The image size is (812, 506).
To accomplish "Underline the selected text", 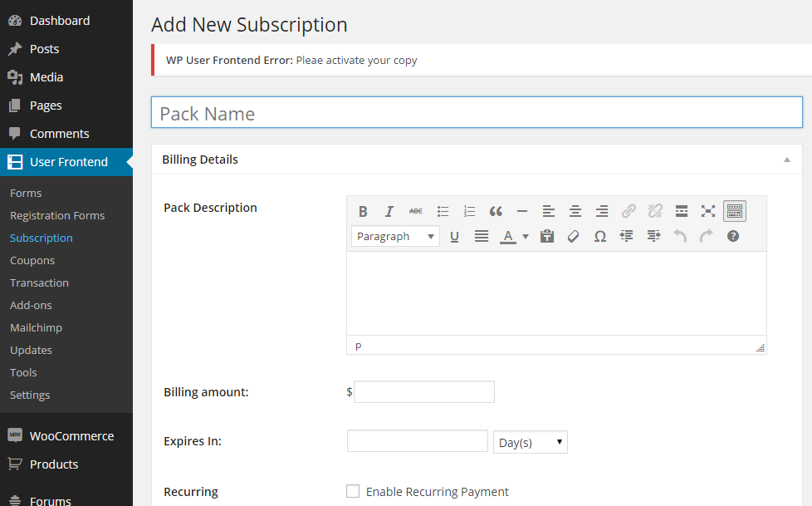I will click(x=455, y=237).
